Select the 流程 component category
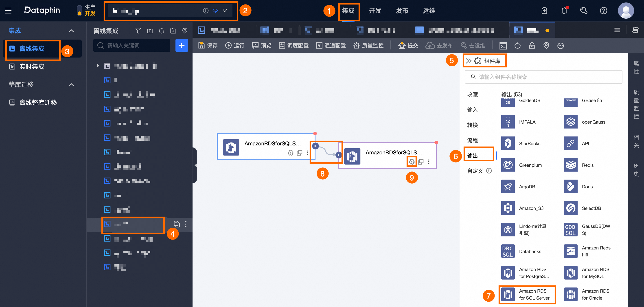The image size is (644, 307). point(473,140)
